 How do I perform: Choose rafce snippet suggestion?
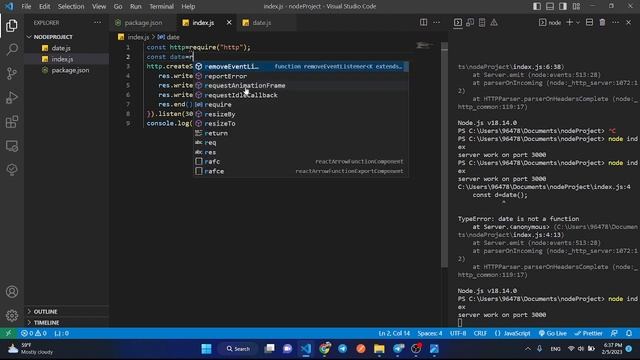(301, 171)
